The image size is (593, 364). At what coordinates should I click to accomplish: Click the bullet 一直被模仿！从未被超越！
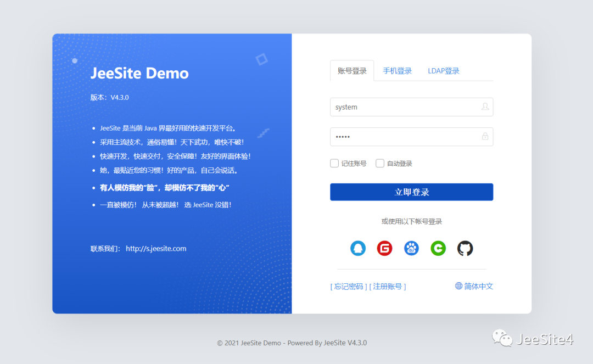(x=166, y=205)
